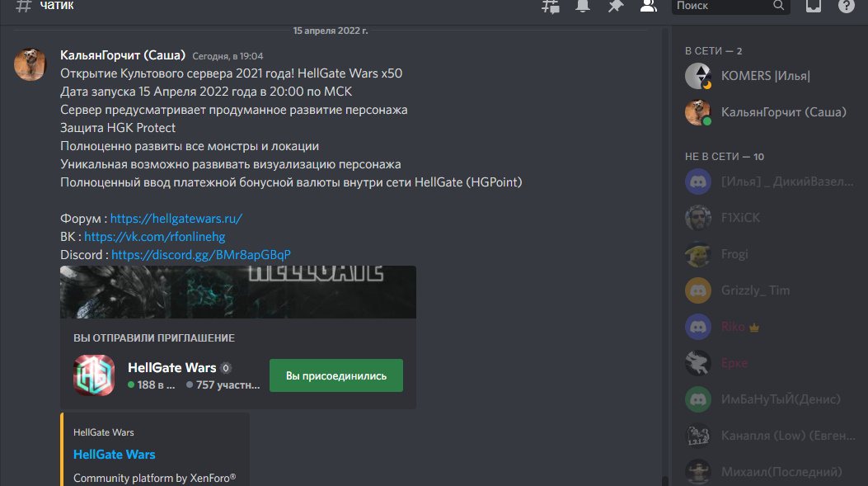Open КальянГорчит message author avatar
Screen dimensions: 868x486
pyautogui.click(x=30, y=64)
